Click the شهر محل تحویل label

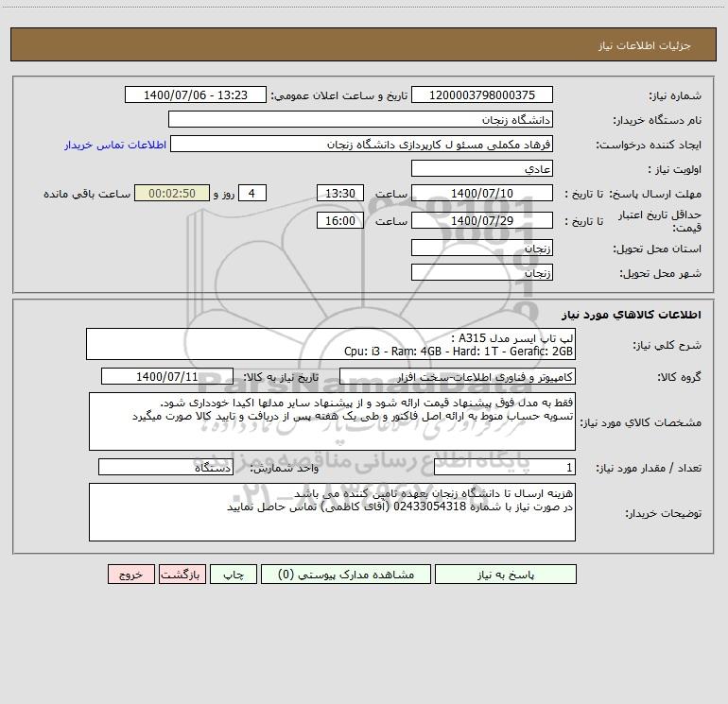point(660,273)
